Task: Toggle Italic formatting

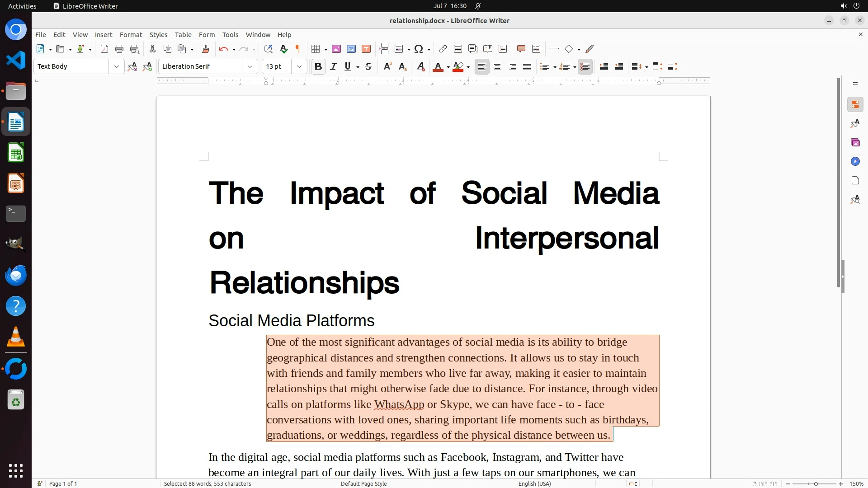Action: coord(333,66)
